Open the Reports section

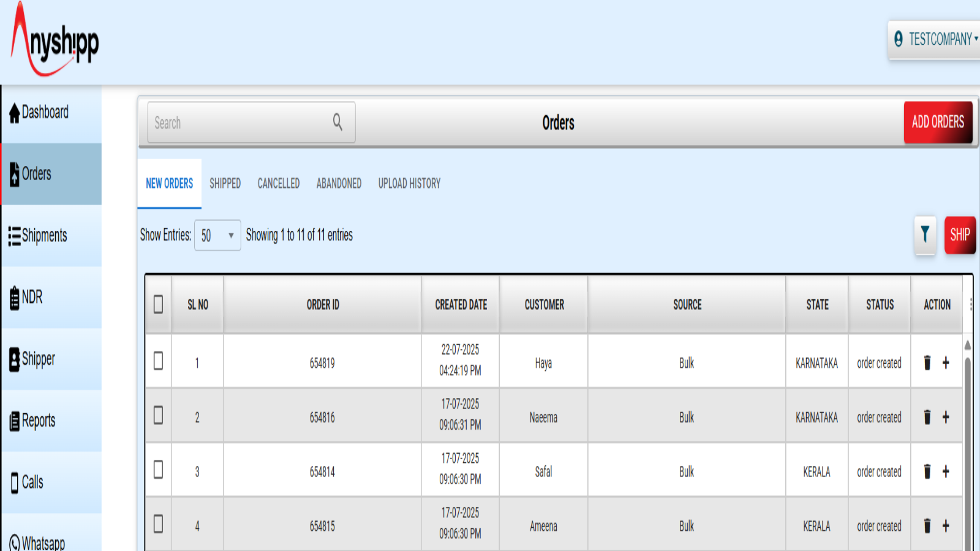[38, 421]
